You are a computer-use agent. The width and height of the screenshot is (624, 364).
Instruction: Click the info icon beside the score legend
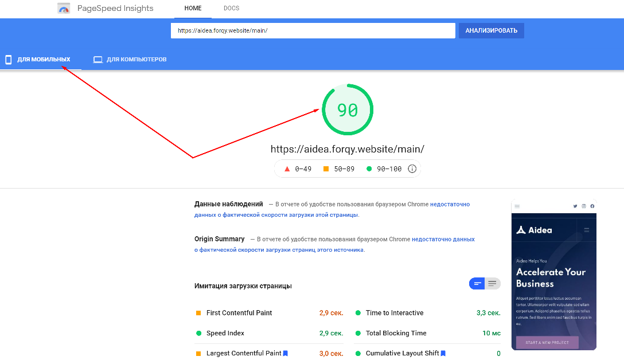pyautogui.click(x=412, y=169)
